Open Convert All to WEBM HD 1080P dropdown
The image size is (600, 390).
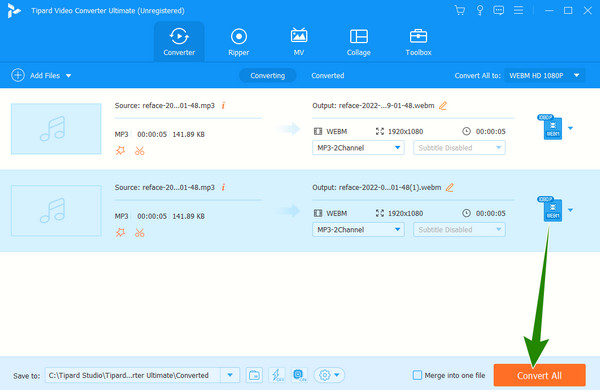point(544,75)
